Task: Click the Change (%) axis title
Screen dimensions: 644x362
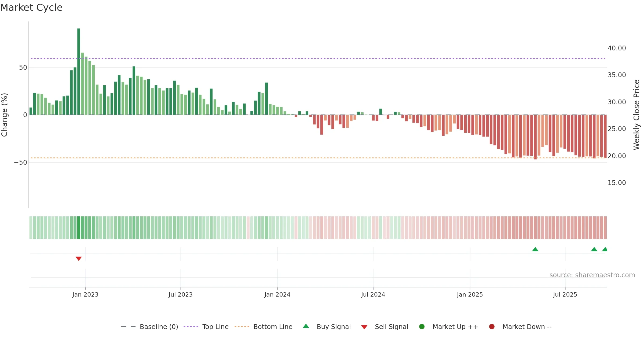Action: tap(4, 115)
